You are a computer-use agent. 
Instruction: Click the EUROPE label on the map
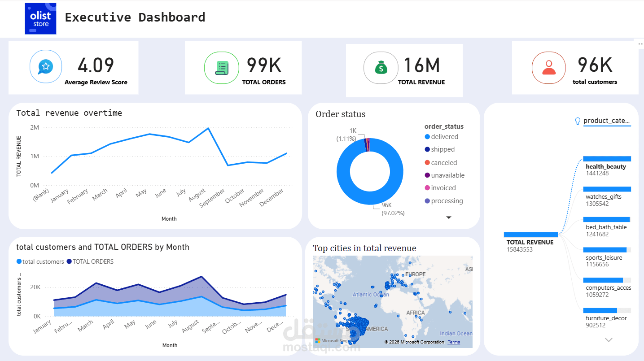pos(415,274)
